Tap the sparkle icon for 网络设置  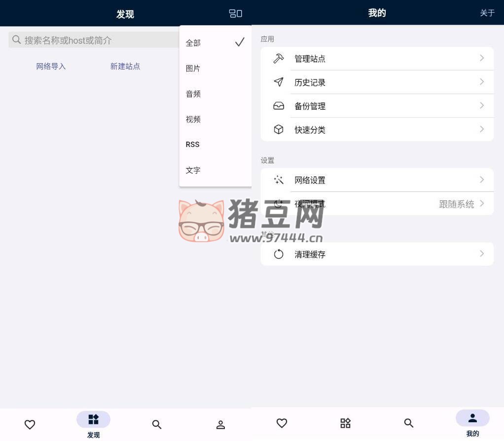tap(279, 180)
